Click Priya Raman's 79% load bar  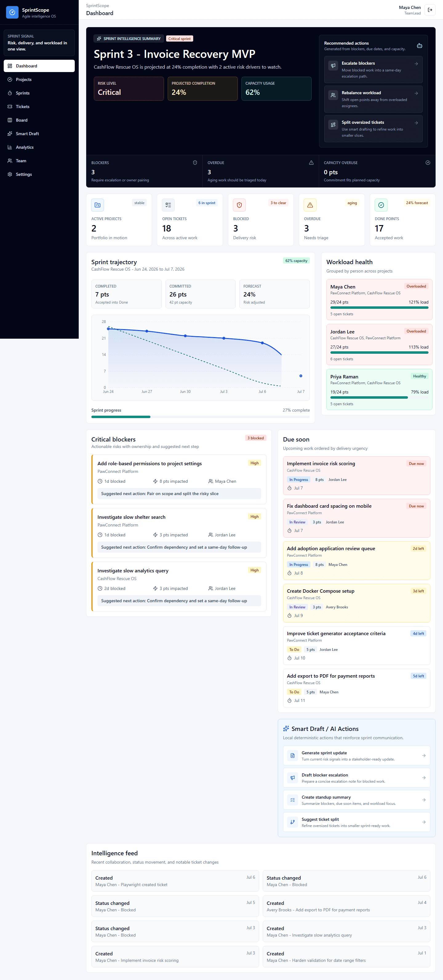tap(380, 397)
